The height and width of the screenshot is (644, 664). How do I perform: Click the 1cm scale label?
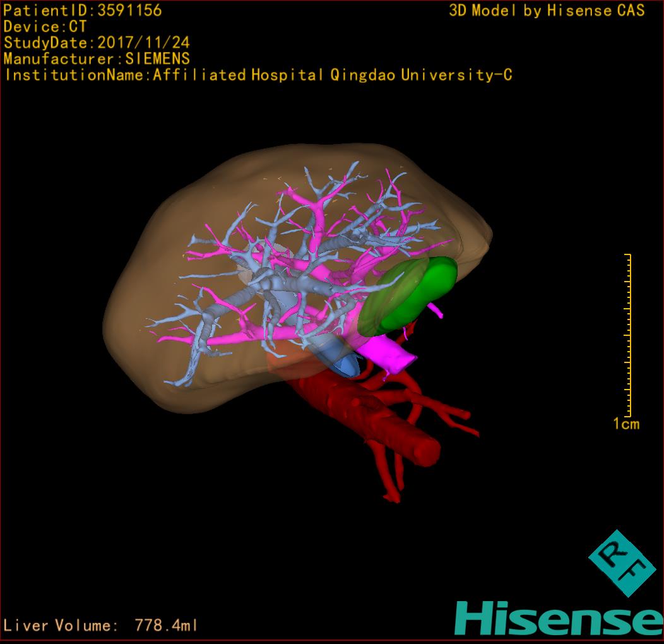pyautogui.click(x=626, y=424)
